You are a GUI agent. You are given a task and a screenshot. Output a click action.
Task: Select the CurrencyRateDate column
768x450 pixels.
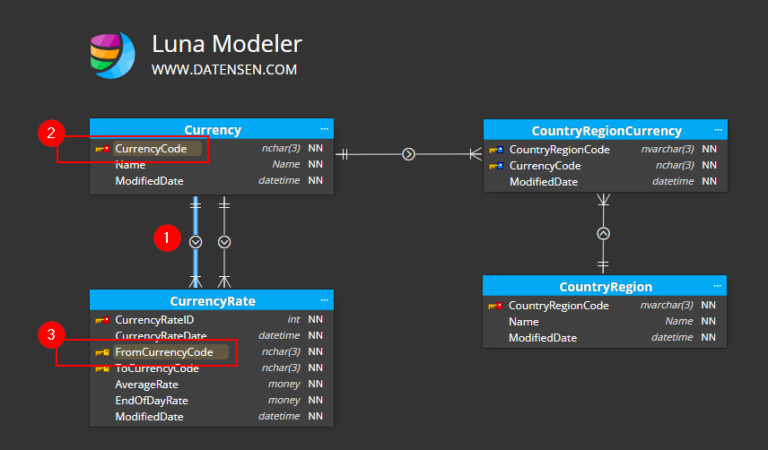point(212,336)
